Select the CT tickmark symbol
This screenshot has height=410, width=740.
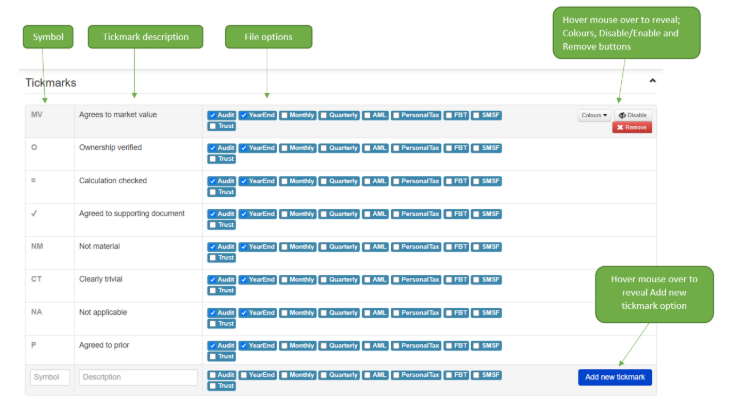(x=37, y=279)
